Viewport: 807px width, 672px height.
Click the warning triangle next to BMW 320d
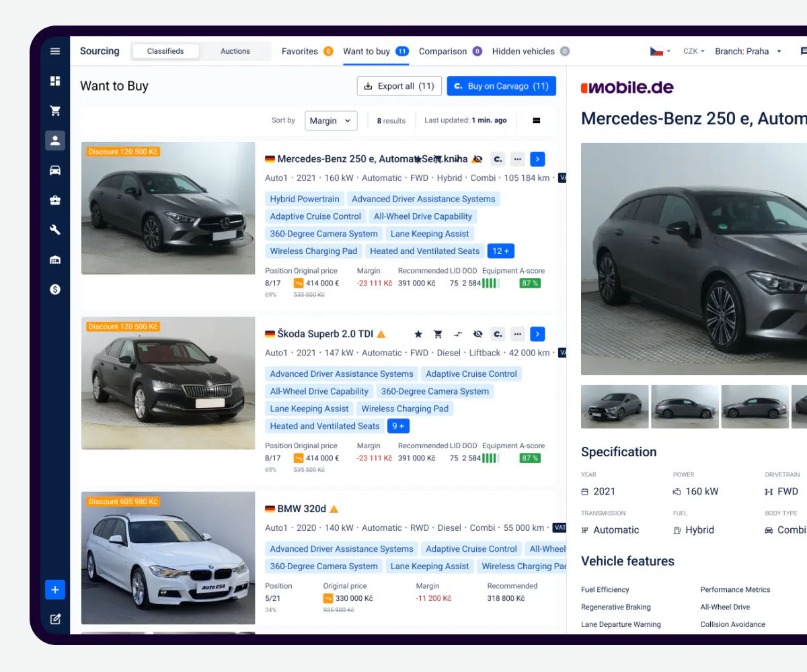[334, 509]
